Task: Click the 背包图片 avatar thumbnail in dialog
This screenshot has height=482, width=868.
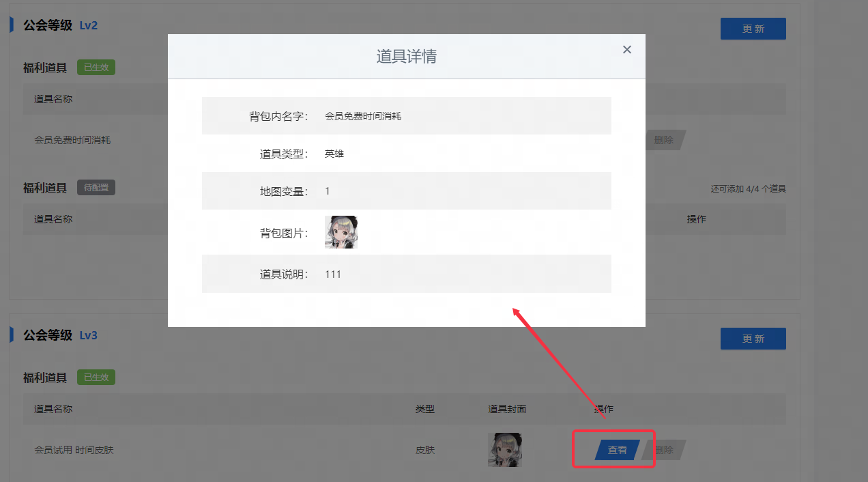Action: click(341, 232)
